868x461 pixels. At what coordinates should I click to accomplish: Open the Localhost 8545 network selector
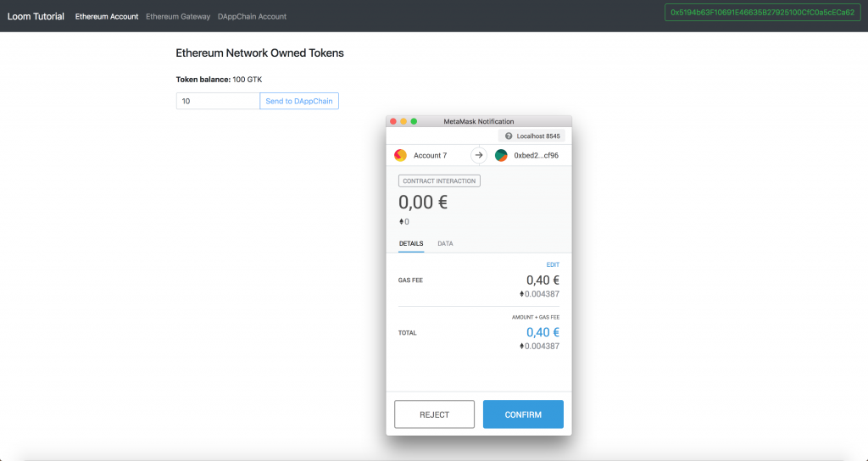click(x=531, y=136)
